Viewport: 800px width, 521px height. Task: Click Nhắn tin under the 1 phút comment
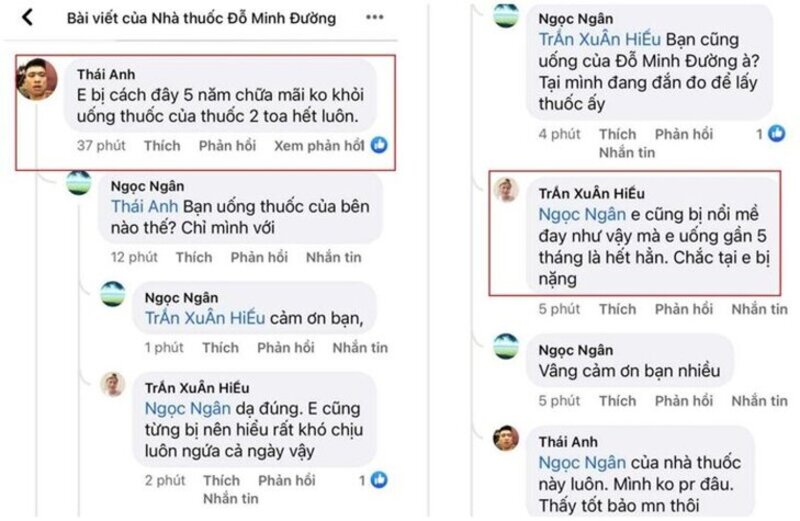point(360,348)
